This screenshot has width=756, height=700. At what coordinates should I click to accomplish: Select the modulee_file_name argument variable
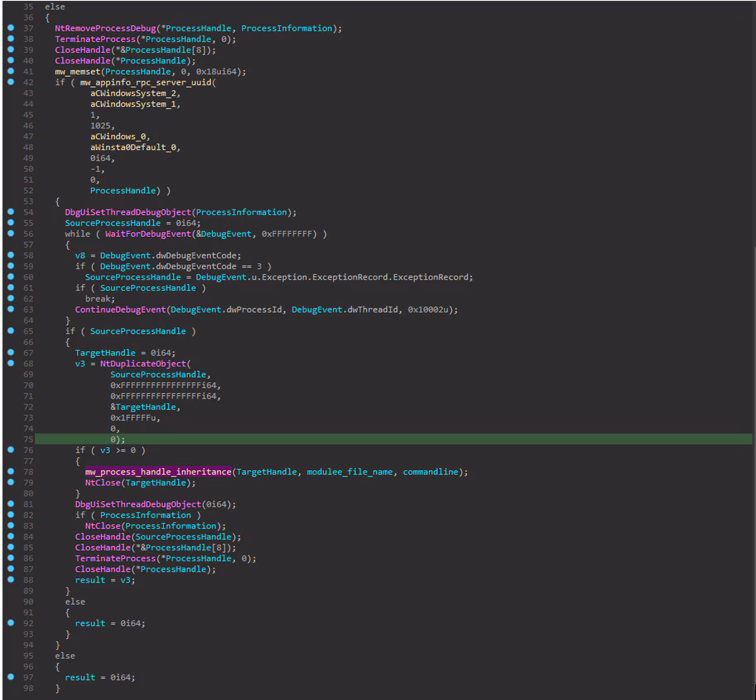[350, 472]
